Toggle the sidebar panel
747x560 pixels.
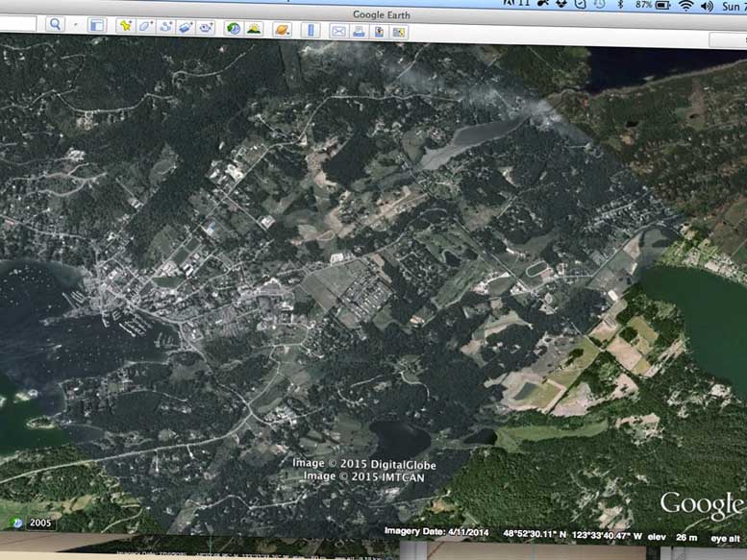pos(97,26)
